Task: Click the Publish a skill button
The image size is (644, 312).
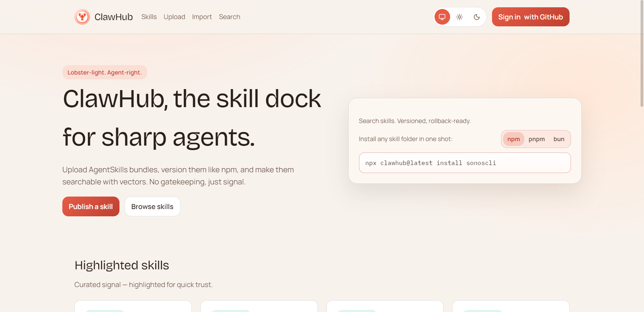Action: [91, 207]
